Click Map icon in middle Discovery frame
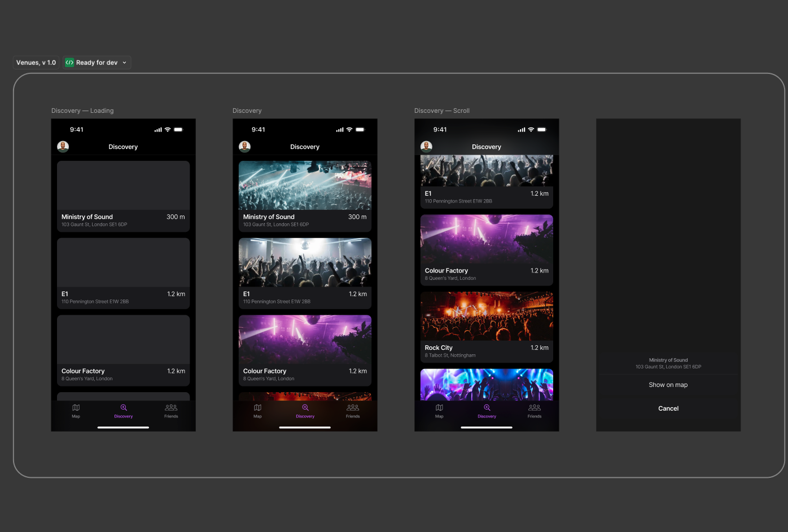 (x=258, y=407)
